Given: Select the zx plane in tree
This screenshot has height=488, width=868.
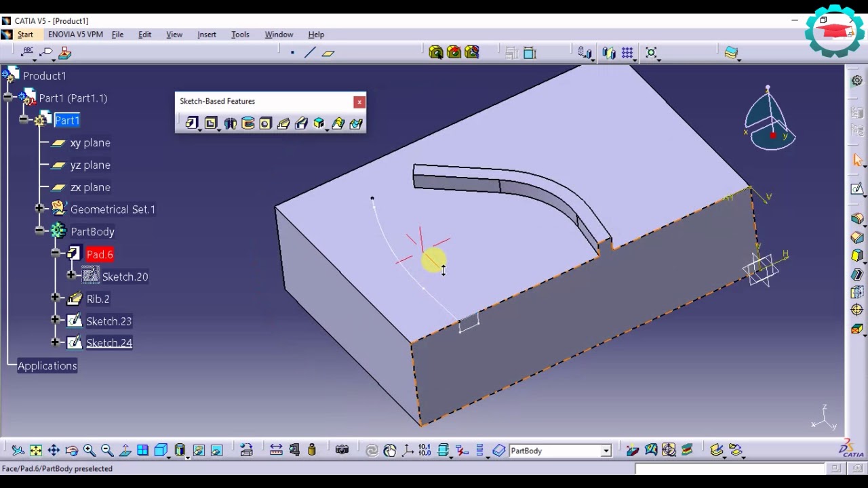Looking at the screenshot, I should (90, 188).
